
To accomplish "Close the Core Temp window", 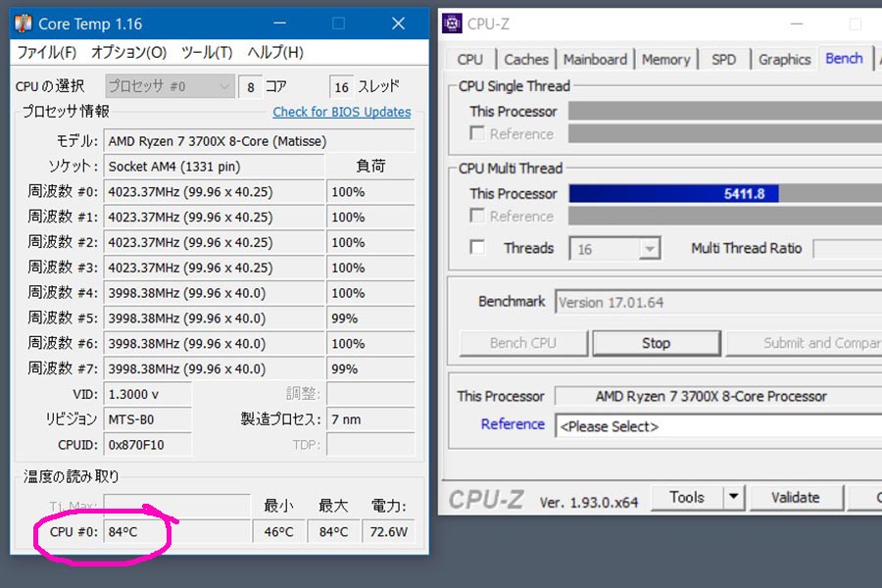I will (398, 24).
